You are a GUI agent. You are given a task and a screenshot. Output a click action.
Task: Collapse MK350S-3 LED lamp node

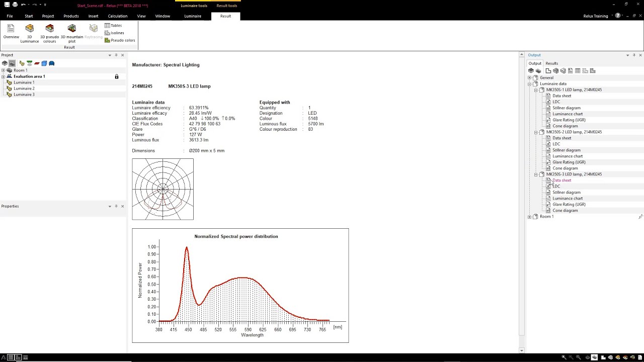536,174
